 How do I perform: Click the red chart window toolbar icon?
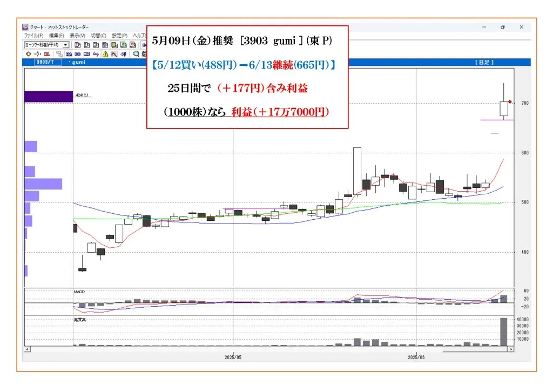coord(133,45)
